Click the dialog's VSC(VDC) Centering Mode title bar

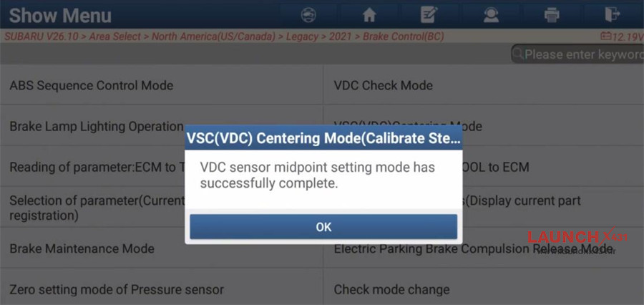pyautogui.click(x=323, y=137)
